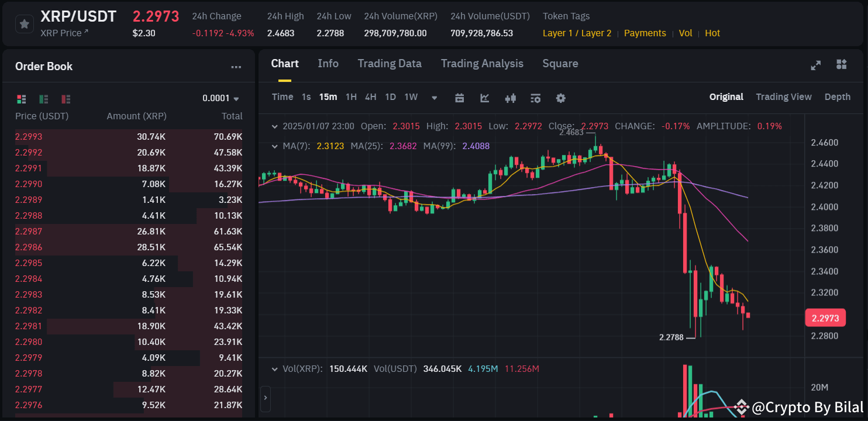The width and height of the screenshot is (868, 421).
Task: Click the MA(99) value 2.4088
Action: click(x=476, y=146)
